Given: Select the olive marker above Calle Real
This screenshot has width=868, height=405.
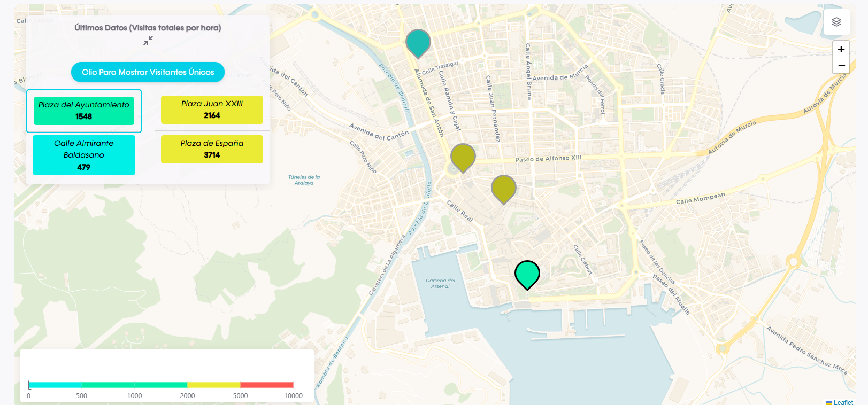Looking at the screenshot, I should [x=503, y=189].
